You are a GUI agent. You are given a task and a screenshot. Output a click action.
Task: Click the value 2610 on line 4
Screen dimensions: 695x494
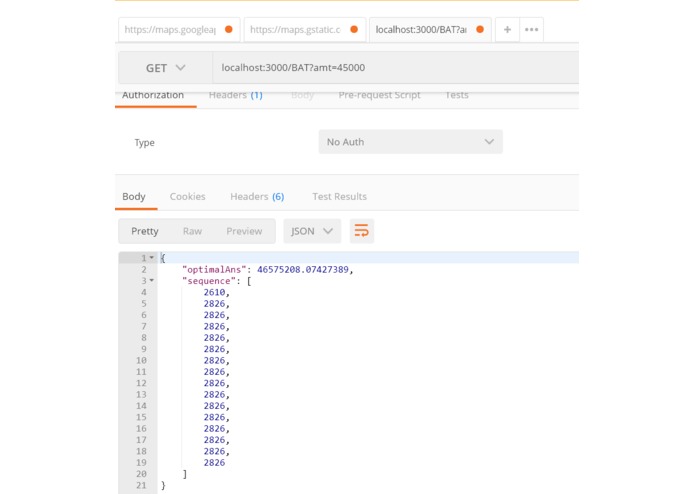(x=215, y=292)
